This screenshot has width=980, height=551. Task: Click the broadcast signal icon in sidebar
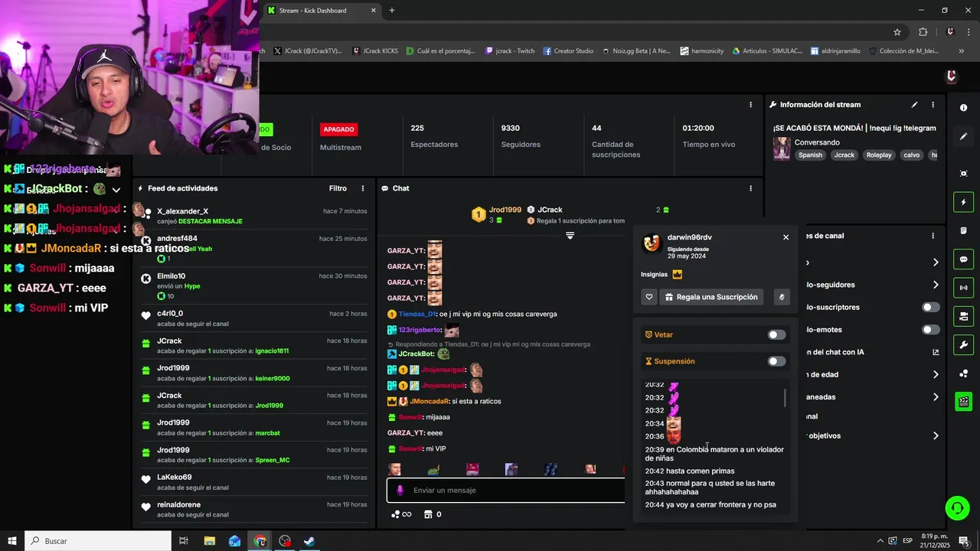(x=963, y=288)
